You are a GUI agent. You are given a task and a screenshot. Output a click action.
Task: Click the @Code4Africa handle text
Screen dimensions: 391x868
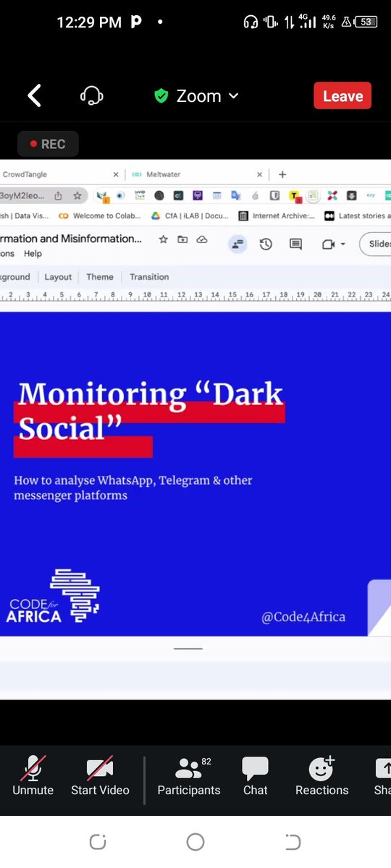[x=303, y=617]
